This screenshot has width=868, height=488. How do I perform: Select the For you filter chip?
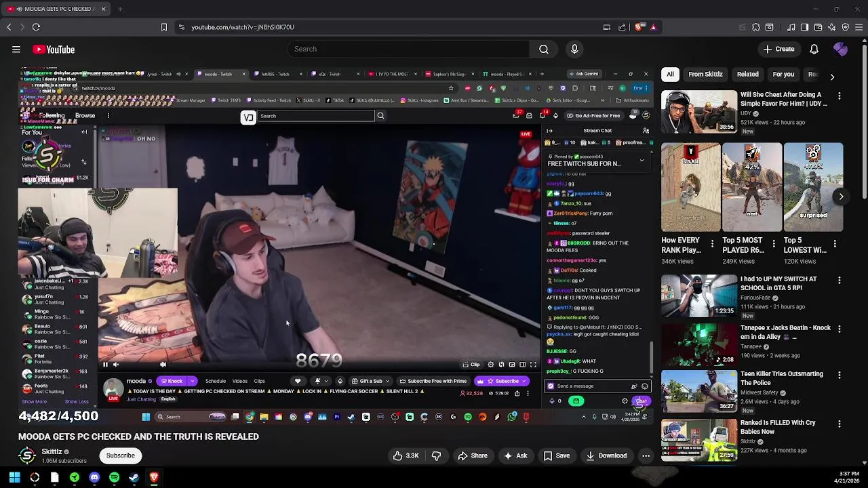(783, 74)
